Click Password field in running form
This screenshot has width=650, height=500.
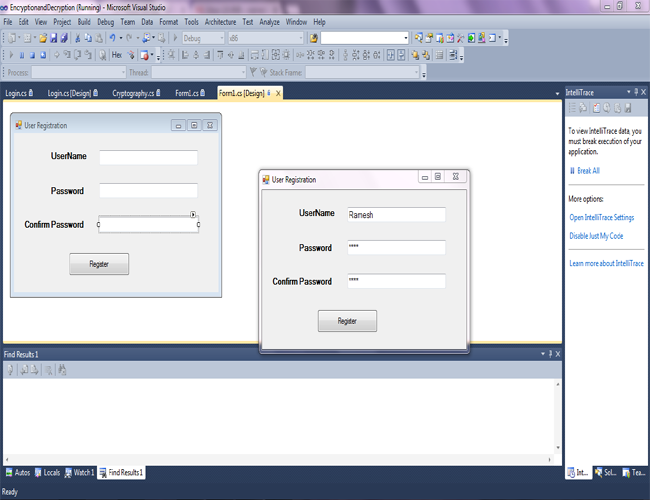pyautogui.click(x=396, y=248)
